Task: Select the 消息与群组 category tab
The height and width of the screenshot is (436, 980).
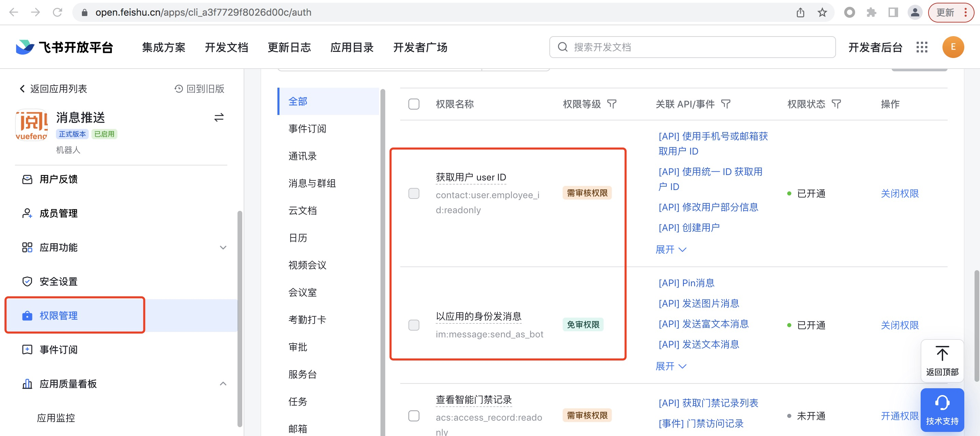Action: 312,184
